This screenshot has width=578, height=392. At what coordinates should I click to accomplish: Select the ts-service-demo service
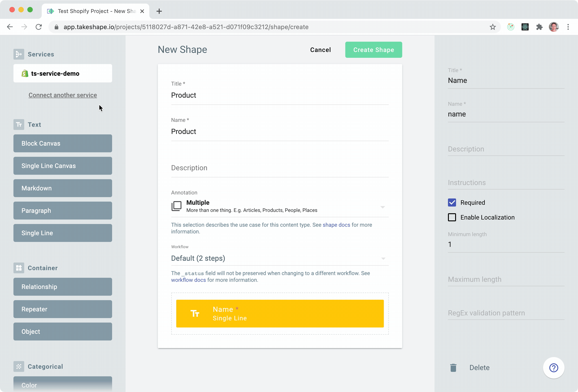pos(63,73)
